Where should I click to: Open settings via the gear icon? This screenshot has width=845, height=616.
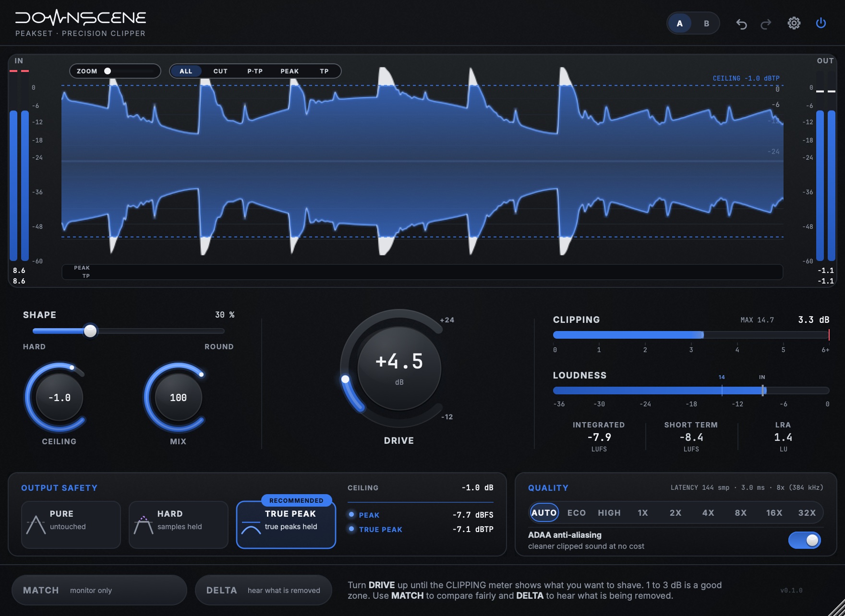click(x=794, y=23)
